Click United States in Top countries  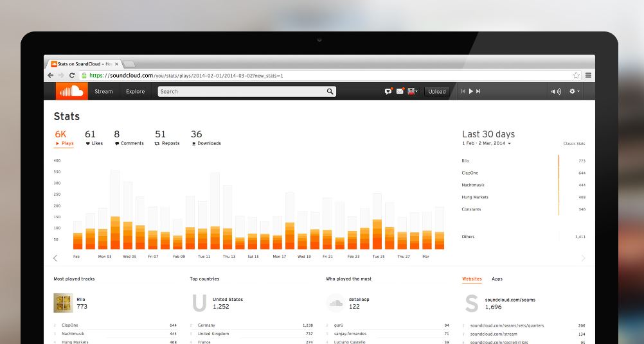tap(228, 299)
